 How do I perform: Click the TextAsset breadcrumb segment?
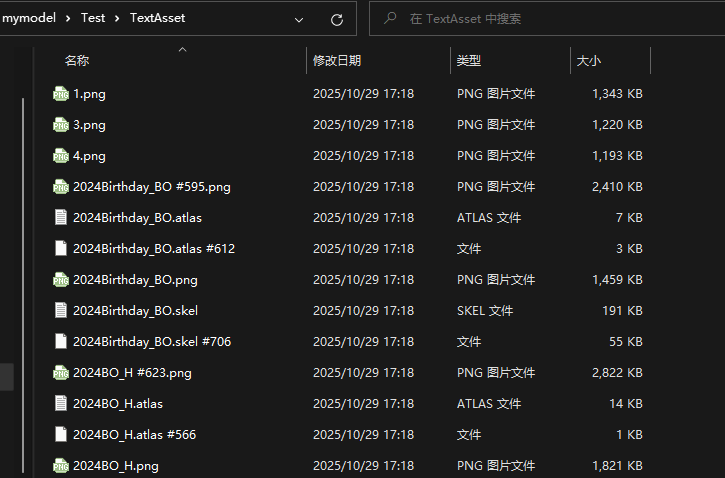157,18
